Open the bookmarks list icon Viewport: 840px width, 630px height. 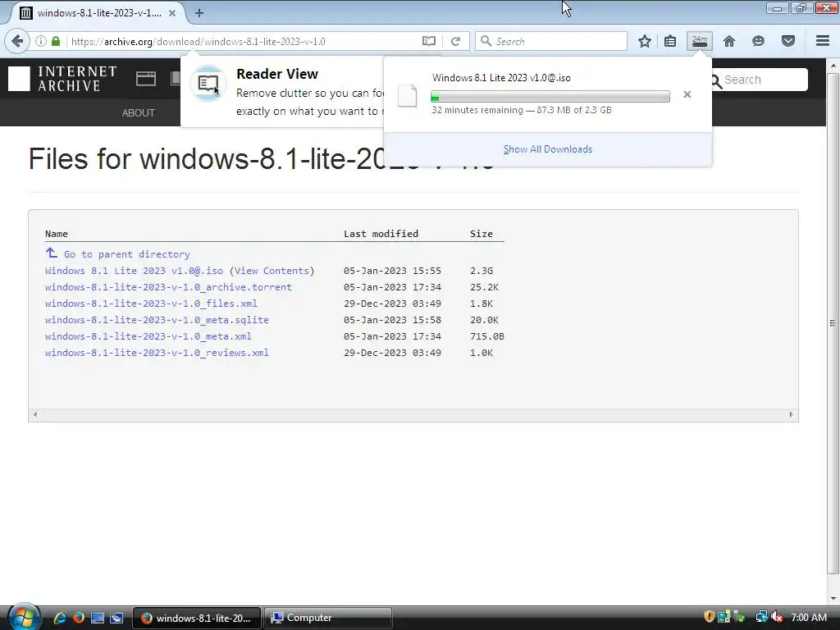coord(670,41)
